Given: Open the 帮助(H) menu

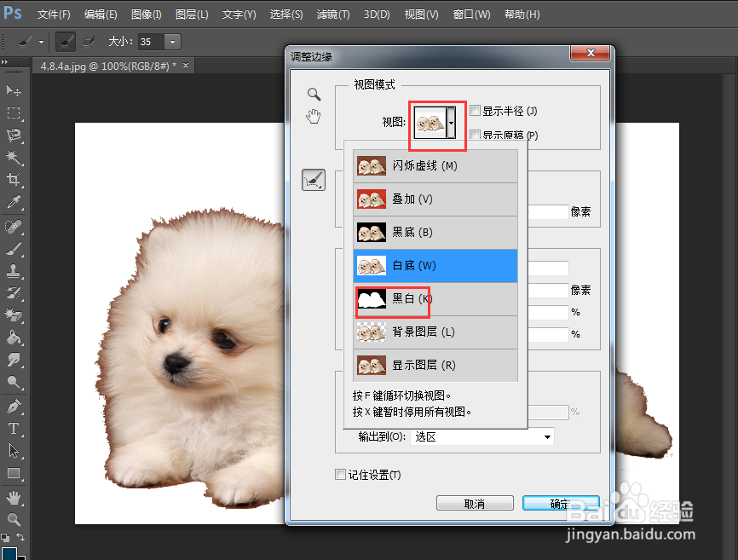Looking at the screenshot, I should pyautogui.click(x=522, y=14).
